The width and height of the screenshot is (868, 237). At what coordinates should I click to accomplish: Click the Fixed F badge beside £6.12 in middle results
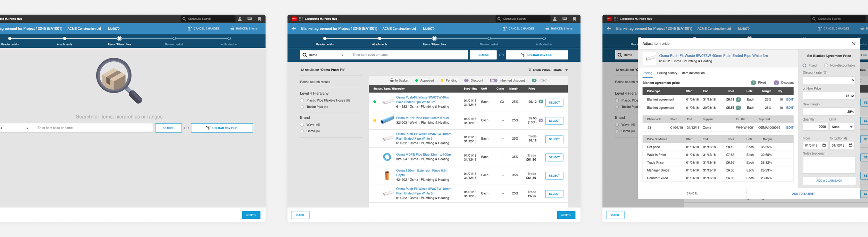click(541, 102)
